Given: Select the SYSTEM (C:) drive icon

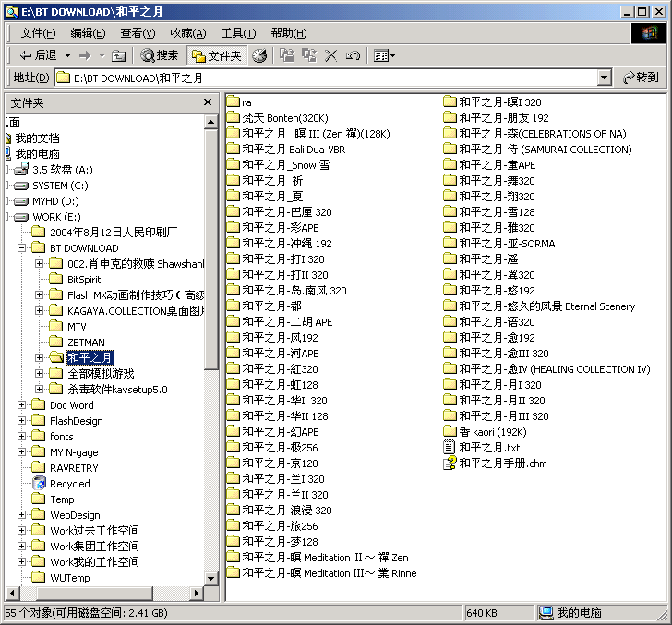Looking at the screenshot, I should 21,186.
